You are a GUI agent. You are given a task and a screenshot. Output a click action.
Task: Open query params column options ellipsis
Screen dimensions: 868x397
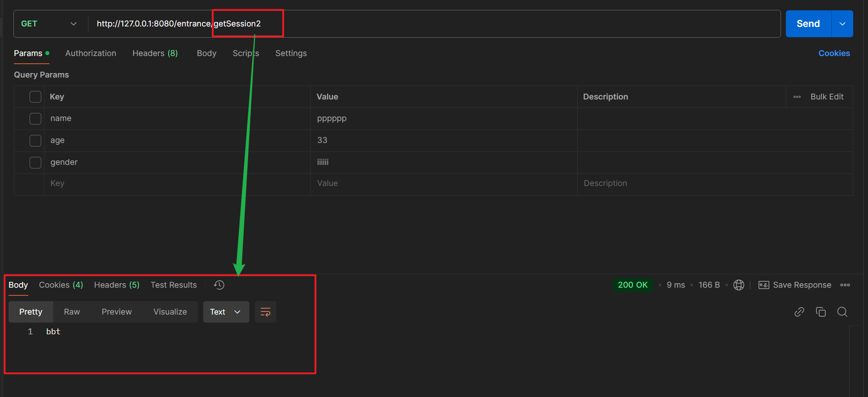[x=797, y=97]
